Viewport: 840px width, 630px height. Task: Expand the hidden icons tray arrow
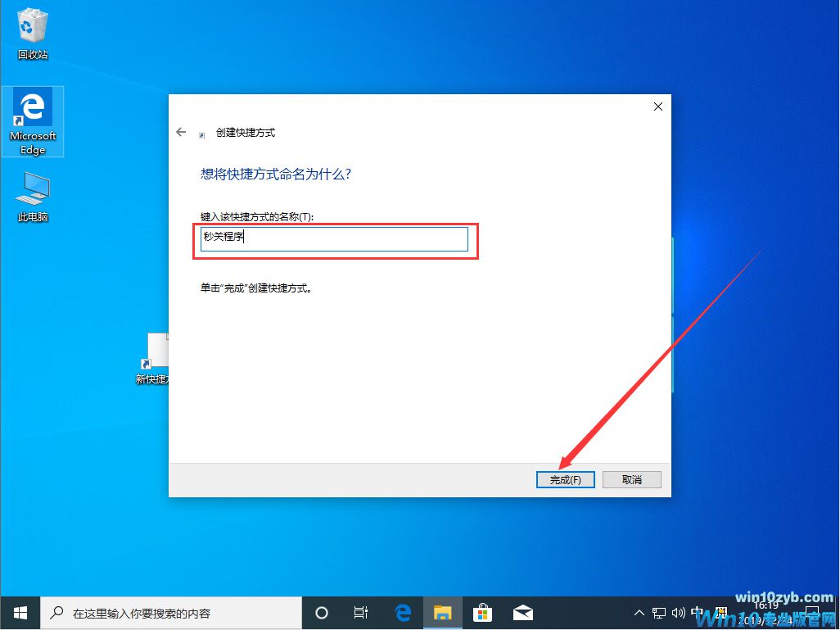[638, 612]
